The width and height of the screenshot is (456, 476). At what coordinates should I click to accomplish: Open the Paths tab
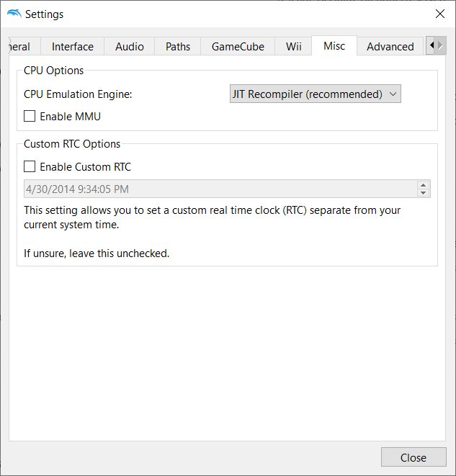178,46
